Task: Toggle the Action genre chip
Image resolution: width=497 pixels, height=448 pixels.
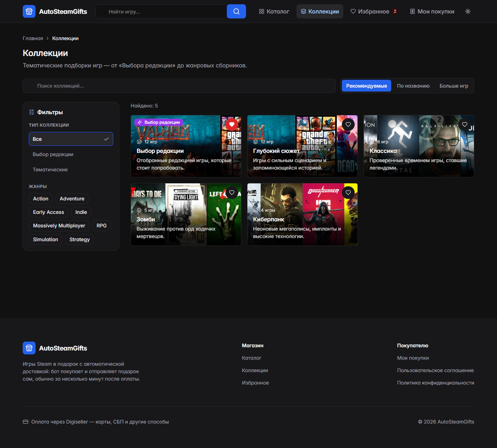Action: 40,199
